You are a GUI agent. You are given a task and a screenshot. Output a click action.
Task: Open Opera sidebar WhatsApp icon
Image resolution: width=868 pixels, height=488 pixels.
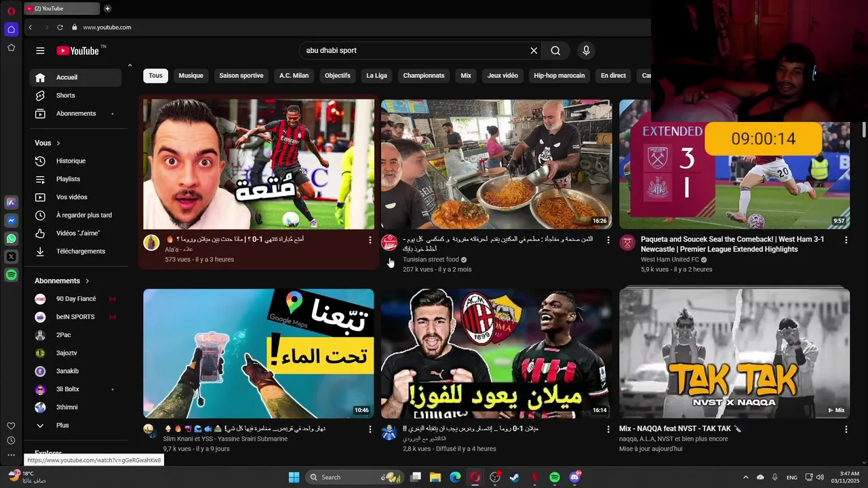point(11,239)
